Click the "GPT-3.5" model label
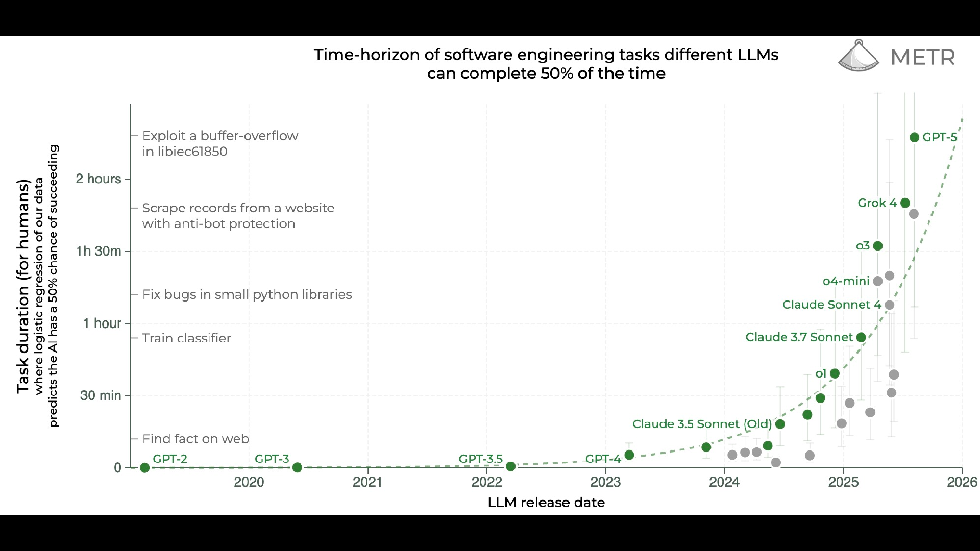This screenshot has height=551, width=980. pyautogui.click(x=480, y=459)
